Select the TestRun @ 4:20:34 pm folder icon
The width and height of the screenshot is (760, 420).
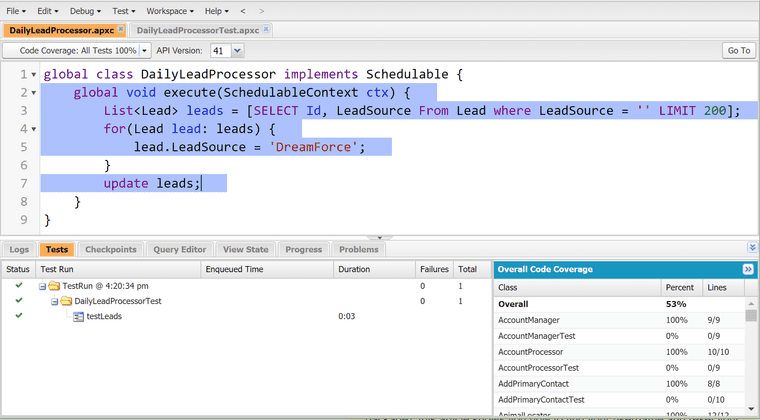click(54, 286)
